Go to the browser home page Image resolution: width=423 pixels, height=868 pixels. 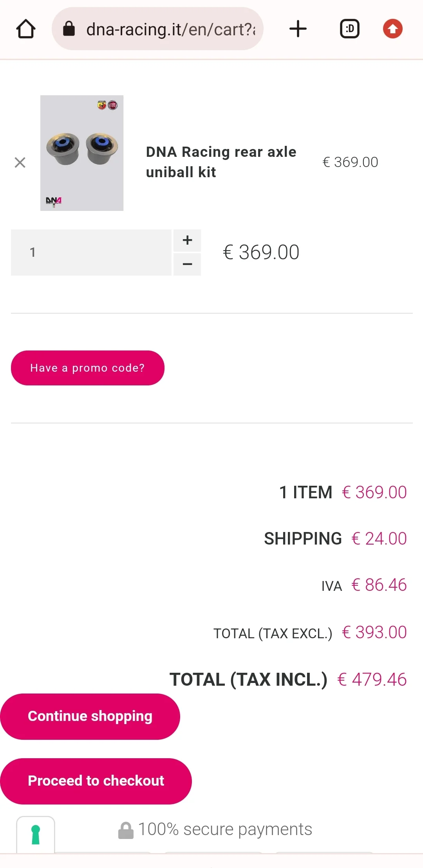point(26,29)
